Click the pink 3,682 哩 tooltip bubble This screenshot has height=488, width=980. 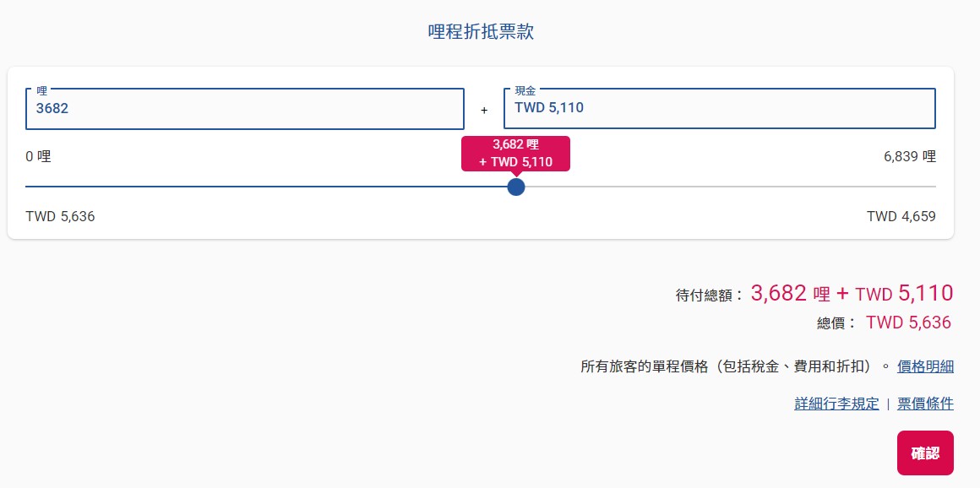coord(515,153)
